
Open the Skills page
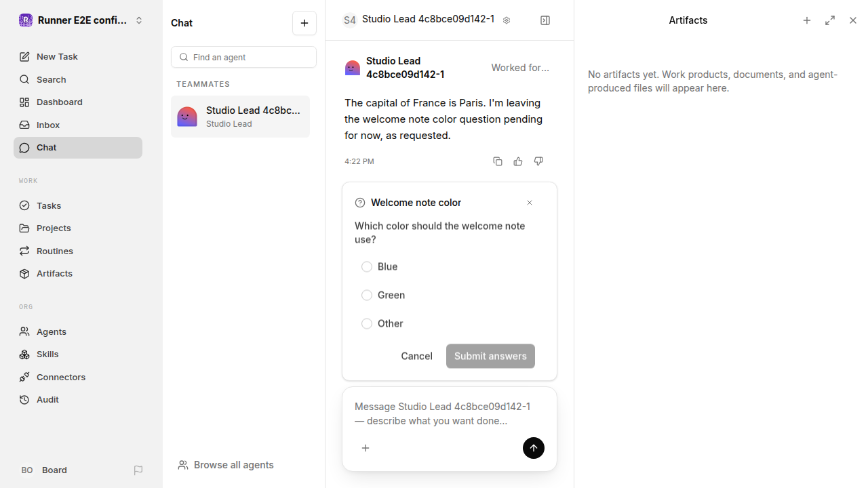[x=78, y=354]
